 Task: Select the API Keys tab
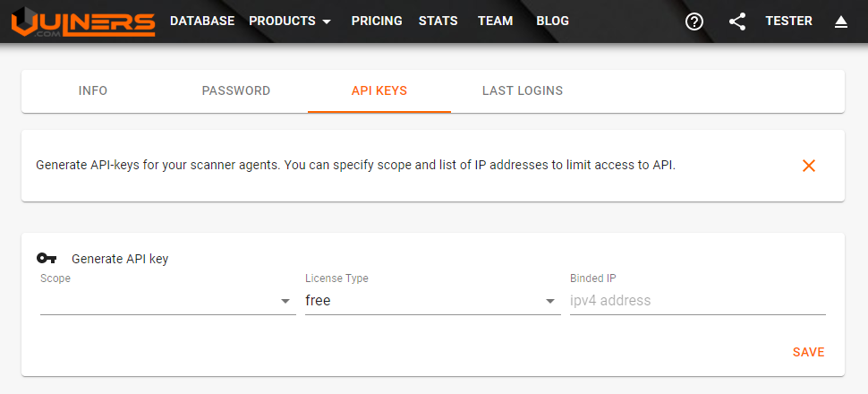[379, 90]
